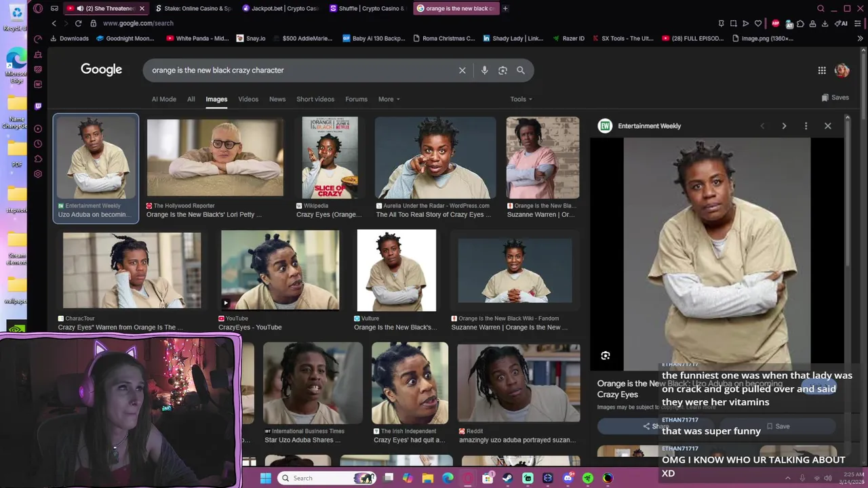Open Twitch icon in Opera sidebar

(38, 106)
